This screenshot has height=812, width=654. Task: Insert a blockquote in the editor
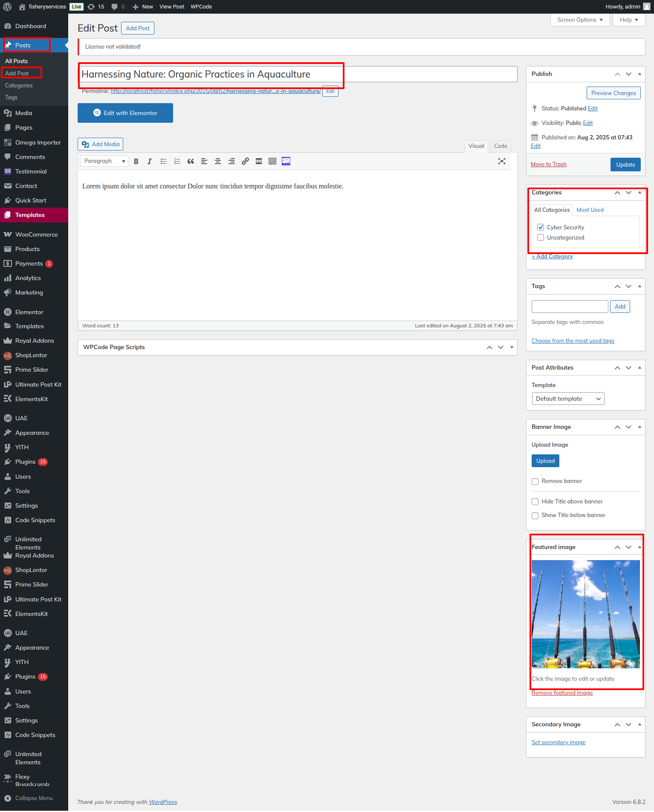191,161
